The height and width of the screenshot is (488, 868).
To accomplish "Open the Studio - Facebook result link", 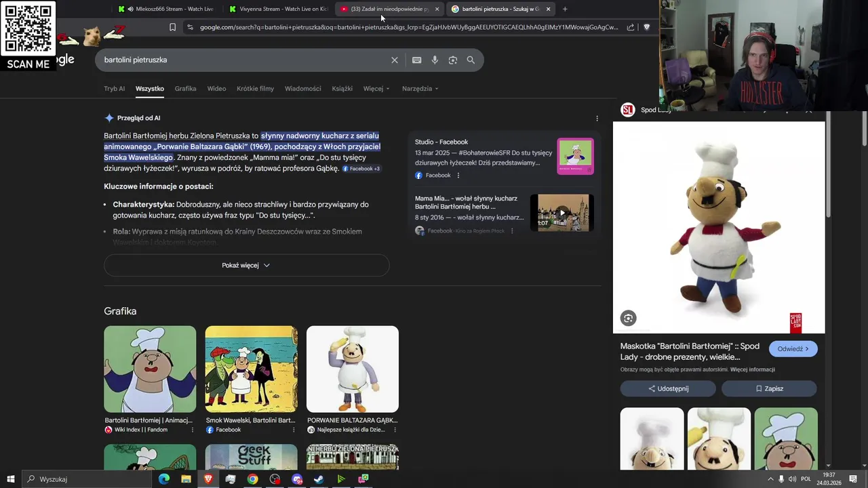I will coord(441,142).
